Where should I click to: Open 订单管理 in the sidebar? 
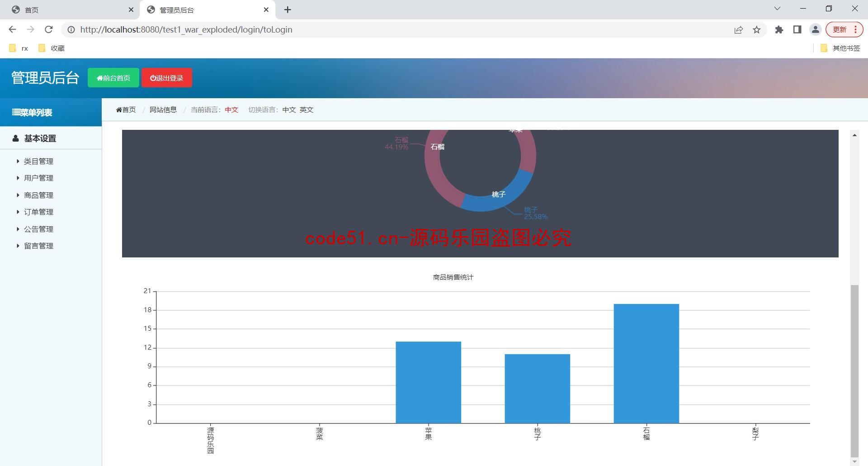pos(38,212)
